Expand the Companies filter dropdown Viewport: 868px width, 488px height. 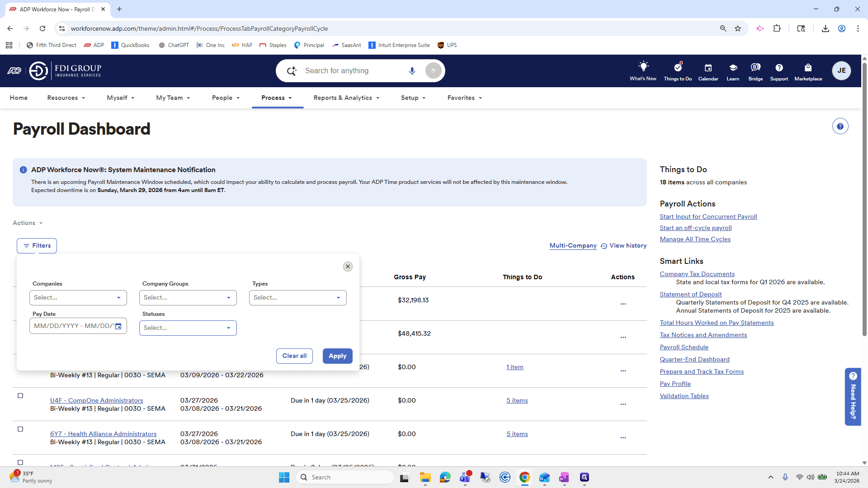[78, 298]
